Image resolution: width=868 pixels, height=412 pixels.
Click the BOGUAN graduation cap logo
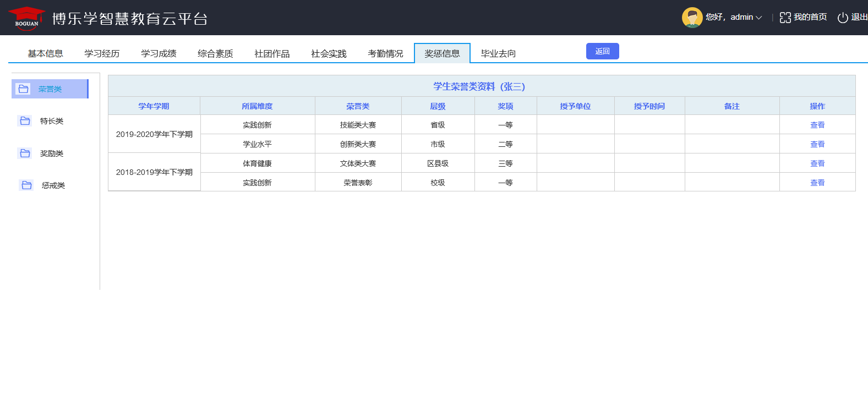26,18
